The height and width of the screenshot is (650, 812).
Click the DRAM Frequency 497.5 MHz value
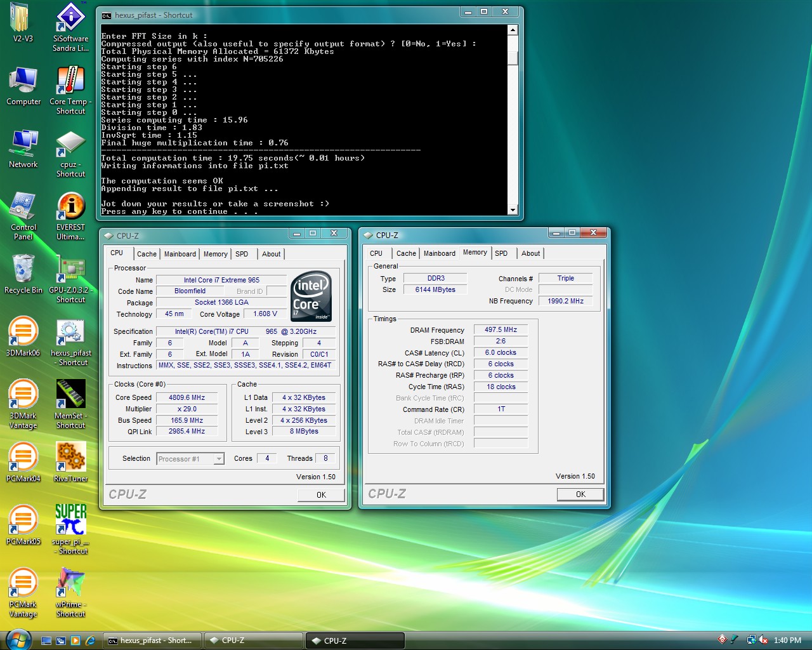point(501,329)
